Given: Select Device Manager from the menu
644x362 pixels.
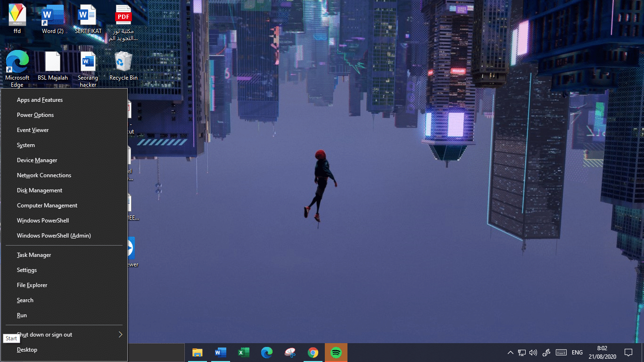Looking at the screenshot, I should [37, 160].
